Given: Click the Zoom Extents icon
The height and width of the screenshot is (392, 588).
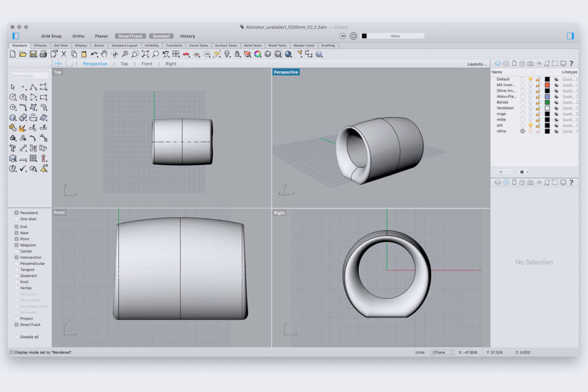Looking at the screenshot, I should [145, 55].
